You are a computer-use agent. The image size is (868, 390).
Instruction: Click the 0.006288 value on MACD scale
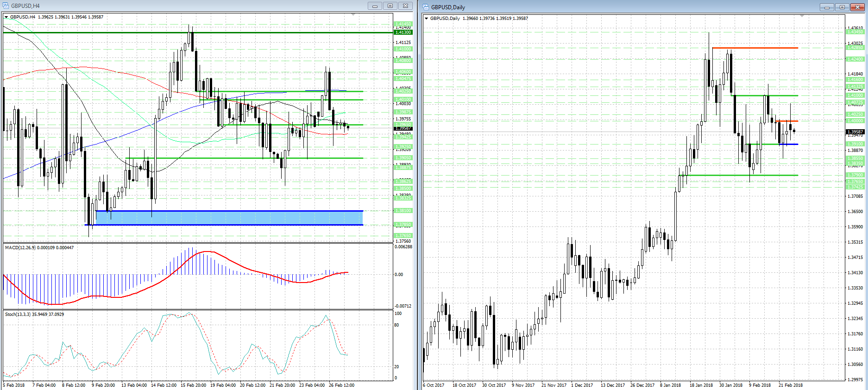point(403,247)
